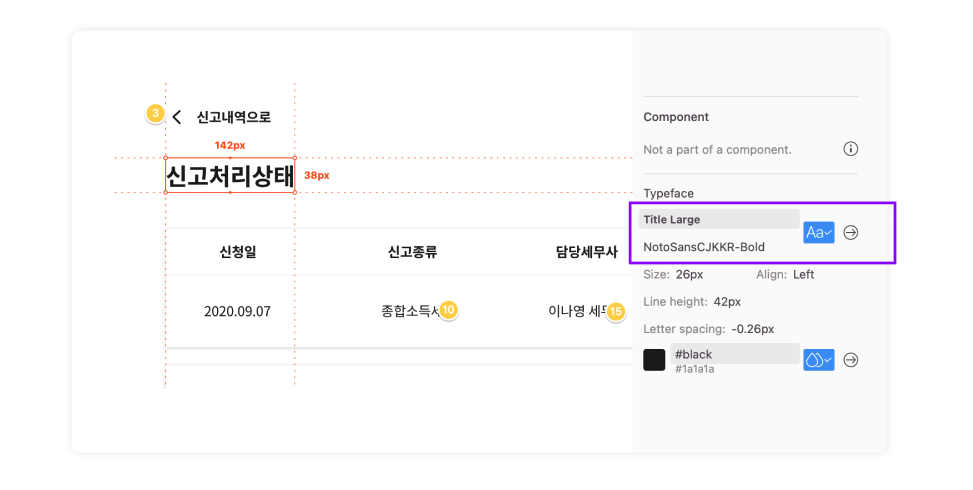Select the 신고처리상태 title text
This screenshot has width=973, height=490.
[x=230, y=176]
